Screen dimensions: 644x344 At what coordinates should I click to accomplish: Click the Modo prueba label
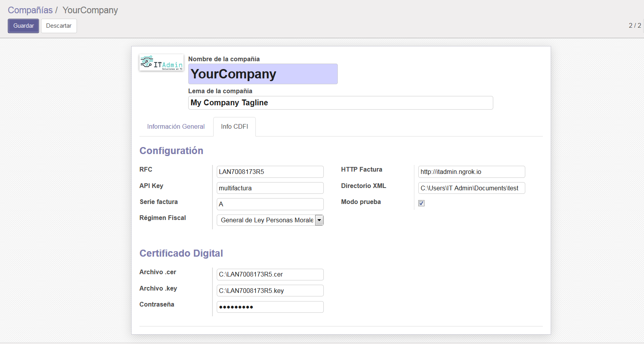pyautogui.click(x=361, y=202)
